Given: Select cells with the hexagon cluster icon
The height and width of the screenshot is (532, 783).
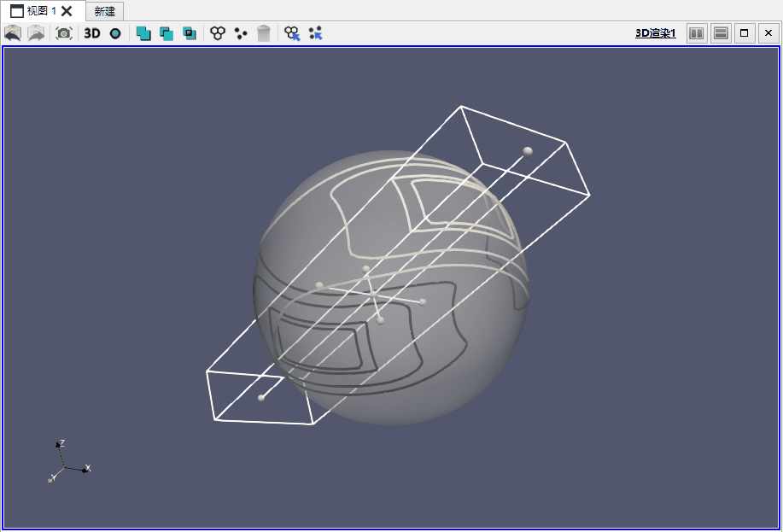Looking at the screenshot, I should coord(218,33).
